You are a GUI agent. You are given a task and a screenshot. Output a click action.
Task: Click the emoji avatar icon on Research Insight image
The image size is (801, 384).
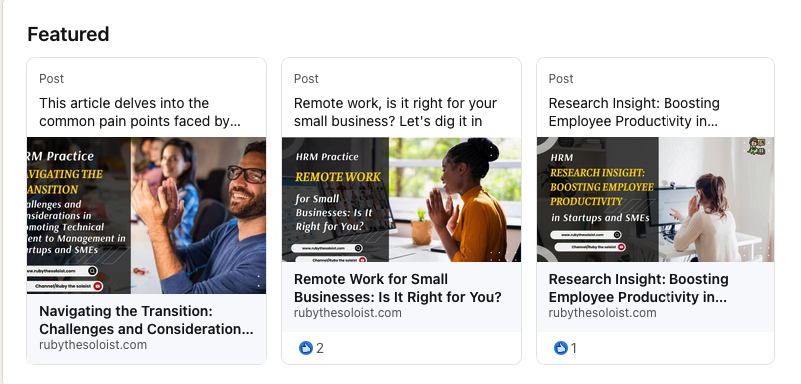757,146
